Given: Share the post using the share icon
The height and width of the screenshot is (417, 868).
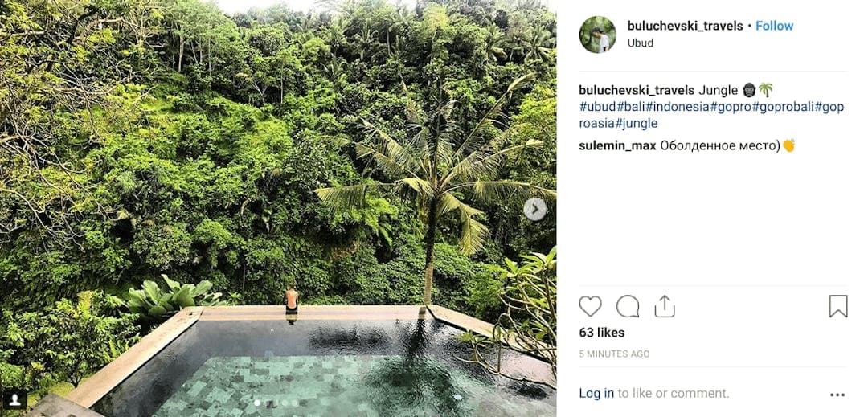Looking at the screenshot, I should 665,306.
